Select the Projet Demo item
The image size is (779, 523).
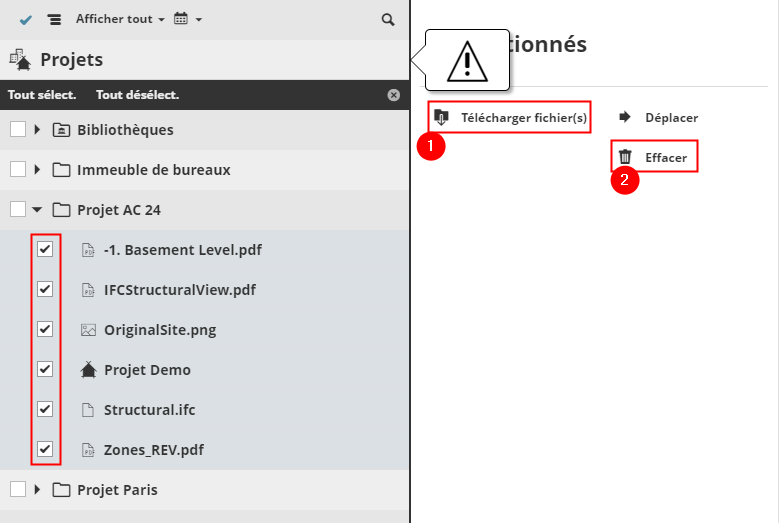[x=147, y=370]
